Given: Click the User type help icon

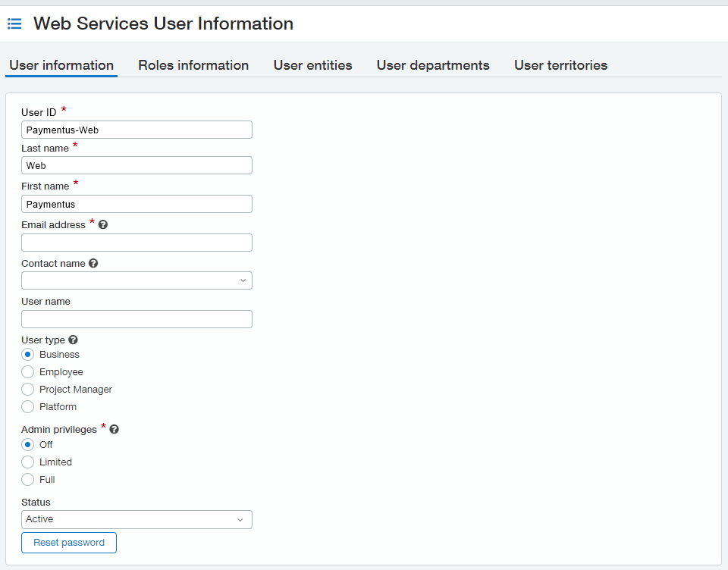Looking at the screenshot, I should coord(74,340).
